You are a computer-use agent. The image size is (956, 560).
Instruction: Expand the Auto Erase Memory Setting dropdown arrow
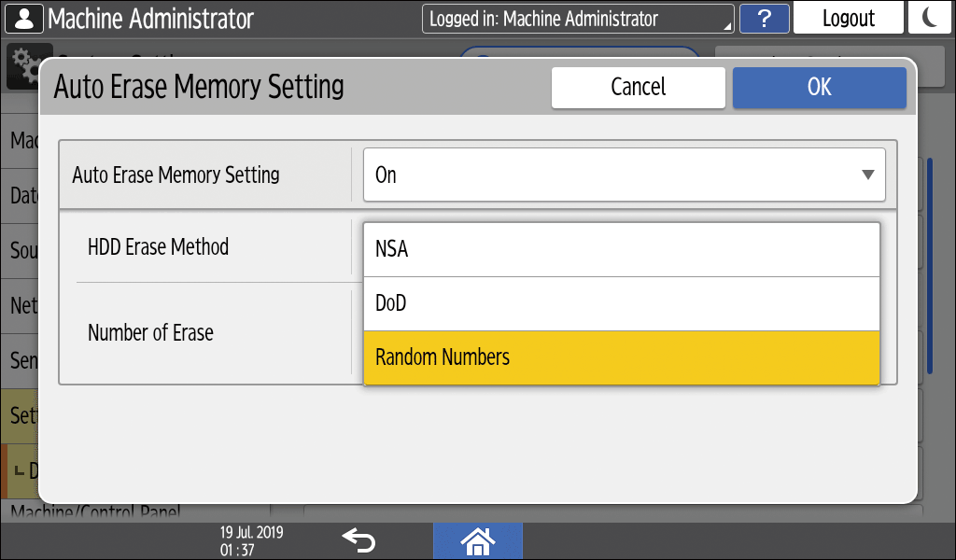(867, 175)
